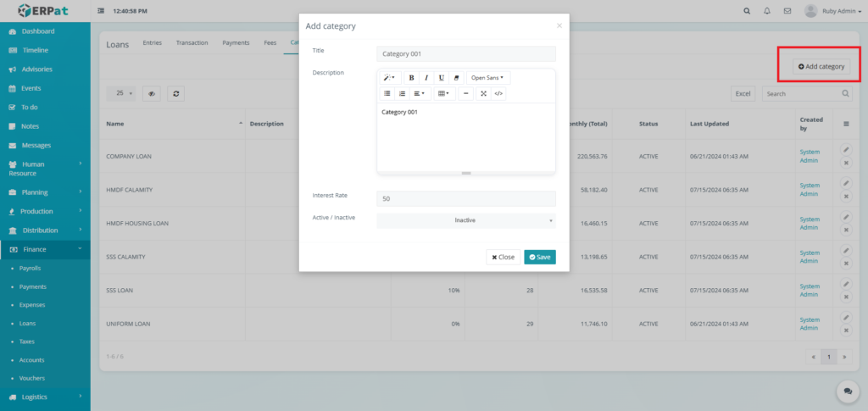
Task: Delete the UNIFORM LOAN row
Action: click(x=846, y=330)
